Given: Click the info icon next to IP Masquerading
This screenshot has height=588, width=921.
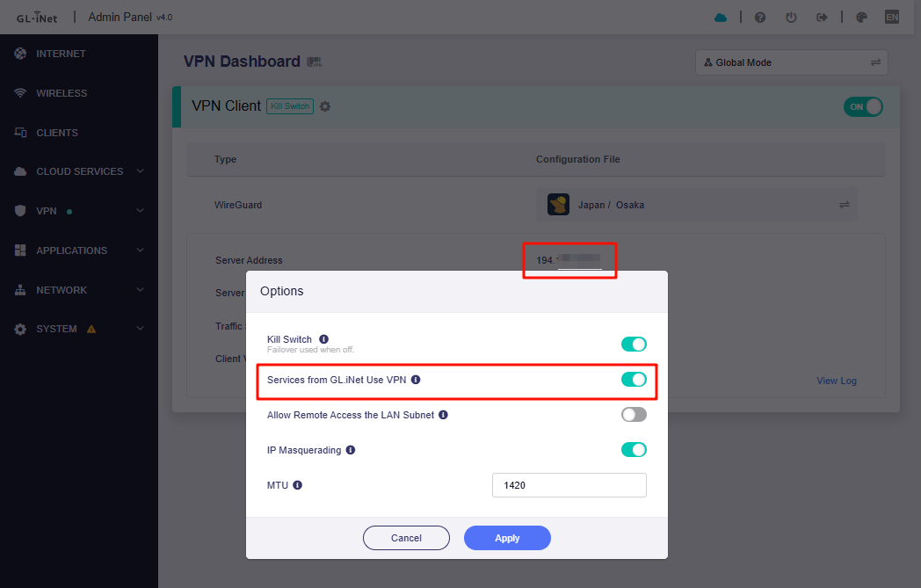Looking at the screenshot, I should click(351, 450).
